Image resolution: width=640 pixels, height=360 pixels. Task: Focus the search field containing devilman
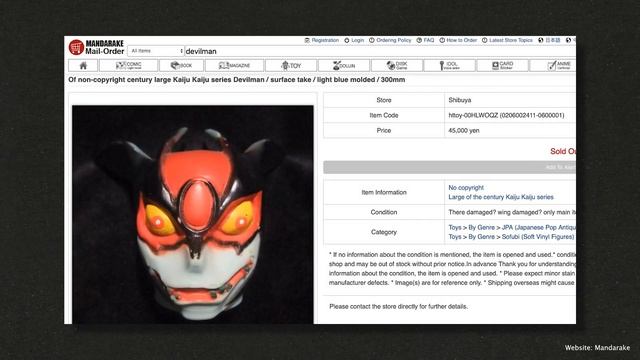pyautogui.click(x=380, y=51)
